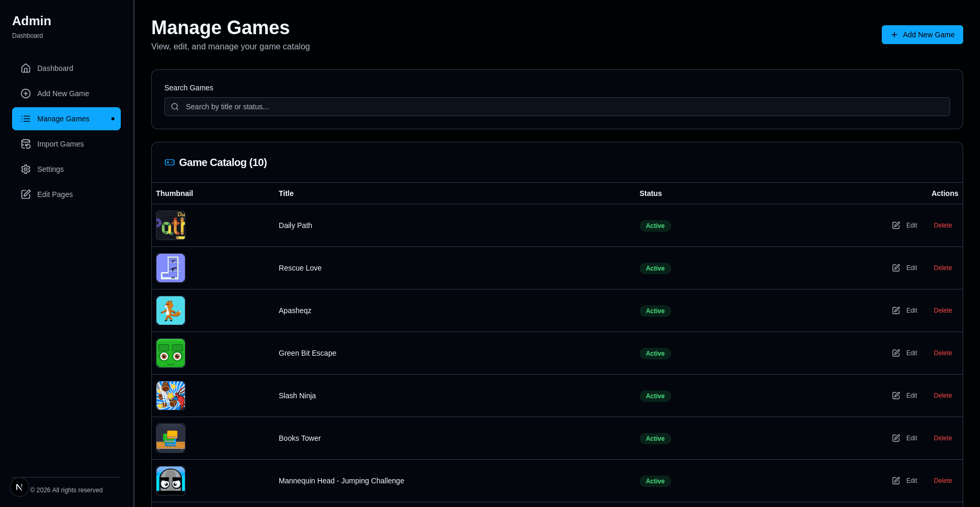Click the Daily Path game thumbnail
Screen dimensions: 980x507
(170, 225)
